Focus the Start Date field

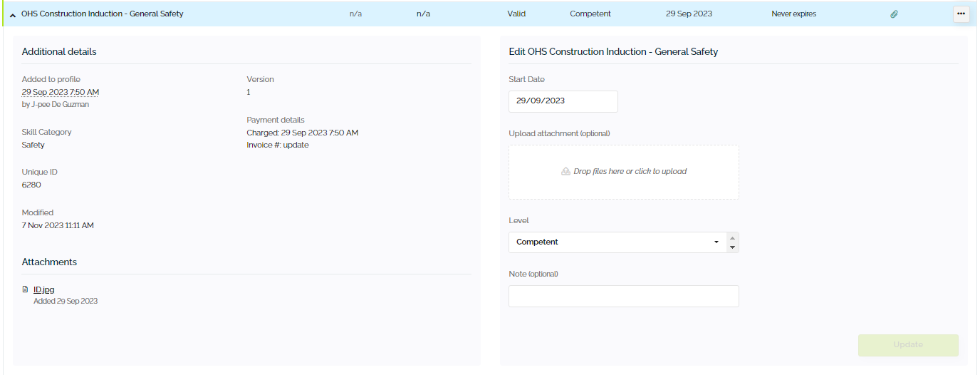coord(563,101)
